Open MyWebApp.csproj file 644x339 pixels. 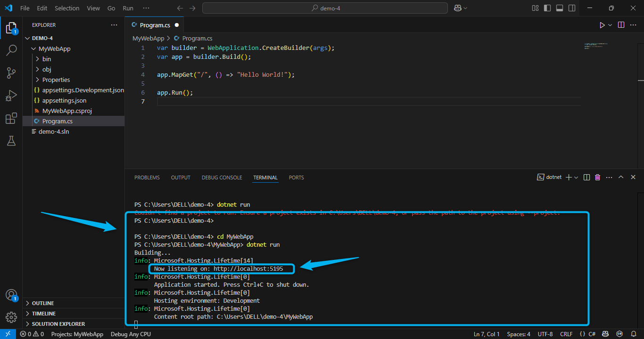74,111
